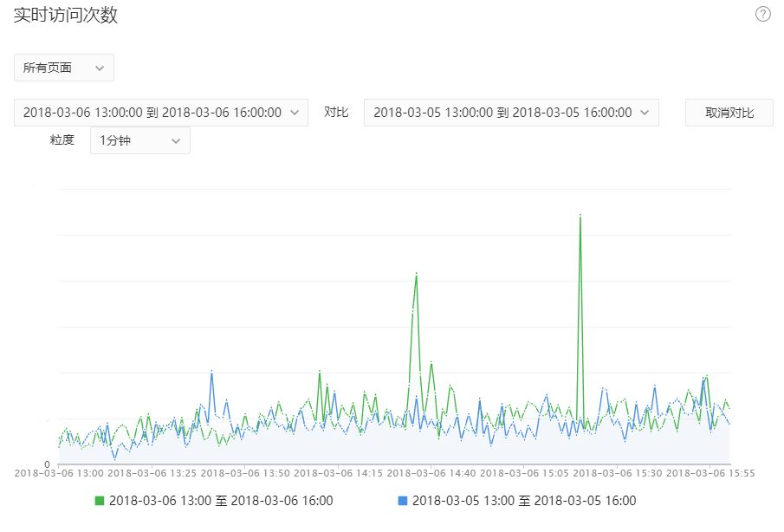The width and height of the screenshot is (784, 532).
Task: Open the 1分钟 granularity dropdown
Action: pyautogui.click(x=140, y=140)
